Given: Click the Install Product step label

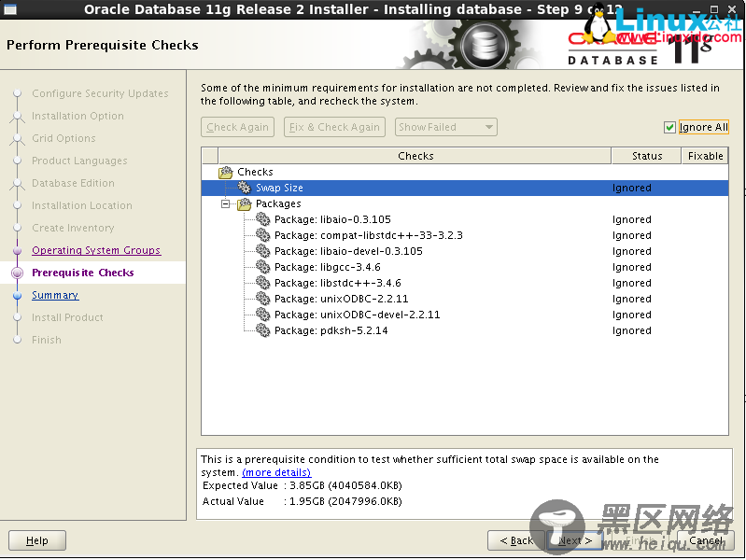Looking at the screenshot, I should (x=67, y=317).
